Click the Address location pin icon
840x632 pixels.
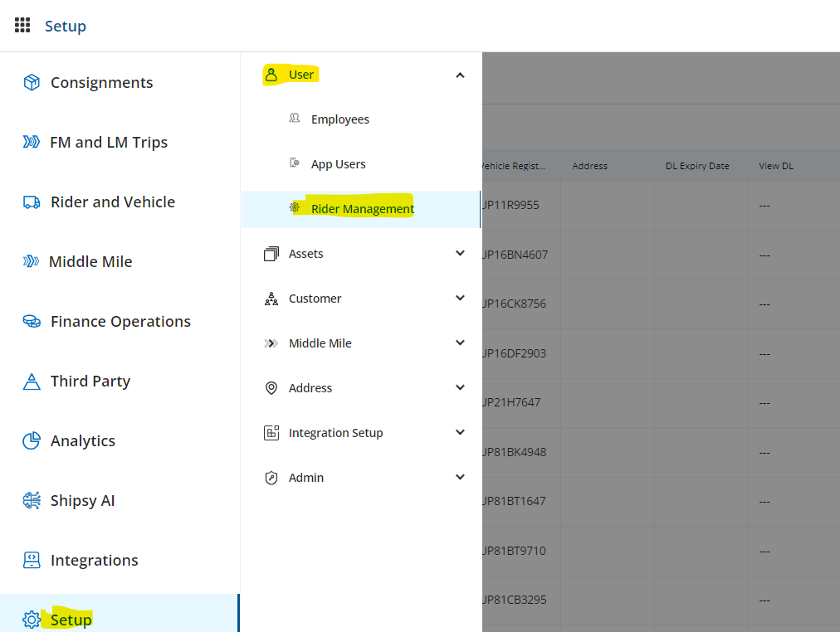271,388
